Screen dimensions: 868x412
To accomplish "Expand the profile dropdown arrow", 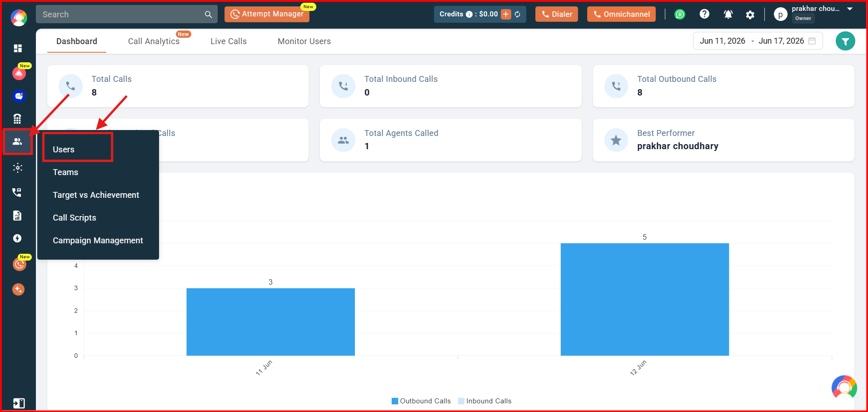I will point(850,9).
